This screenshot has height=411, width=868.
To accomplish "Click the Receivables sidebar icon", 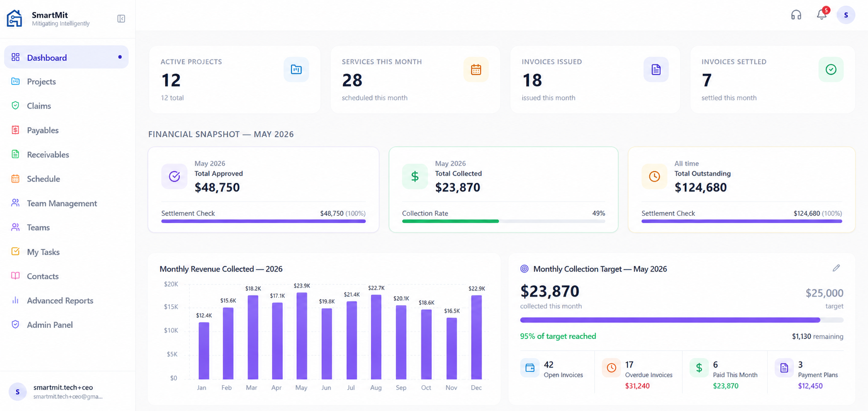I will 15,154.
